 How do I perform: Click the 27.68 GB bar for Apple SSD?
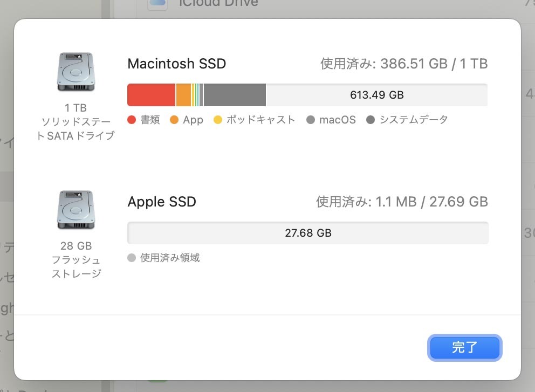click(x=307, y=232)
